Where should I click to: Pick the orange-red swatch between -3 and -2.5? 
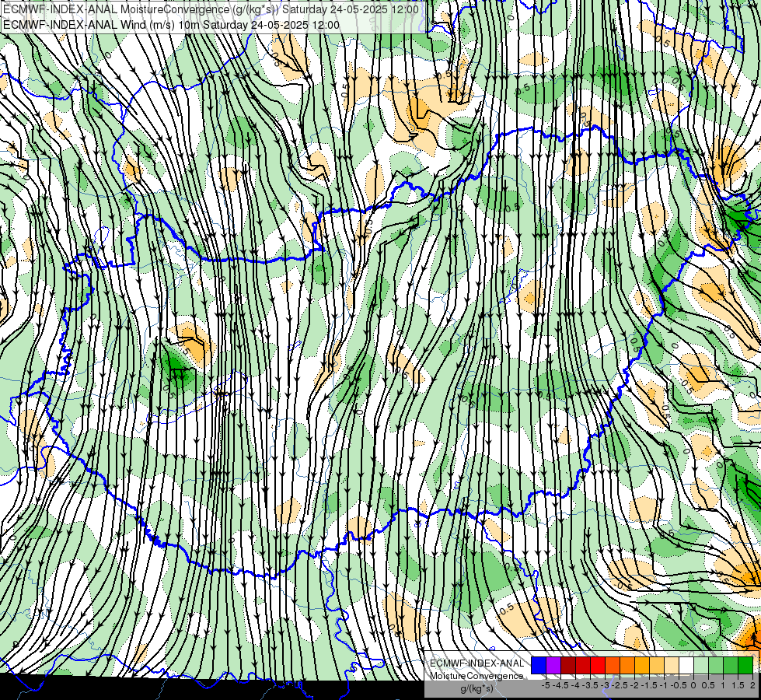[x=613, y=665]
